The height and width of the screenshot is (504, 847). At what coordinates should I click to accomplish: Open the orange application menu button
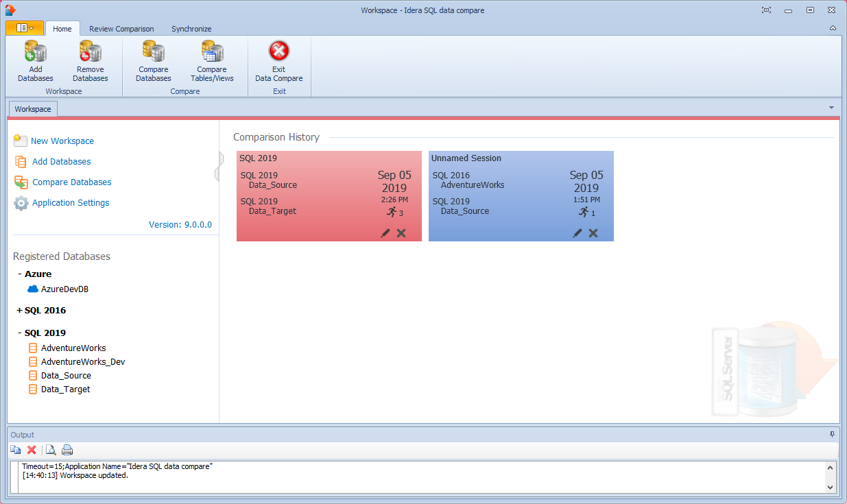[x=25, y=28]
